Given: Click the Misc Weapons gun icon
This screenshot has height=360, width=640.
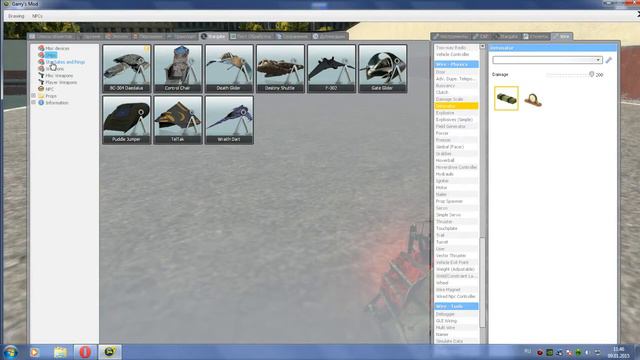Looking at the screenshot, I should (x=41, y=76).
